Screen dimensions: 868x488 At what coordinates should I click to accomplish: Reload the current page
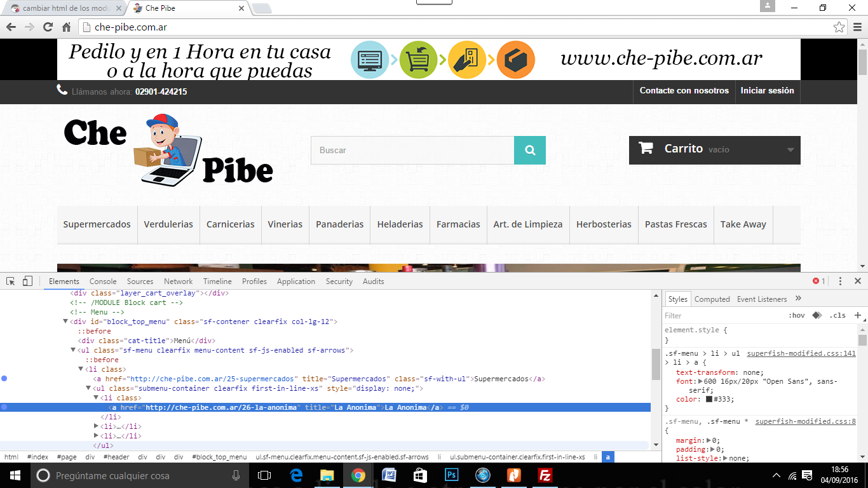point(48,27)
